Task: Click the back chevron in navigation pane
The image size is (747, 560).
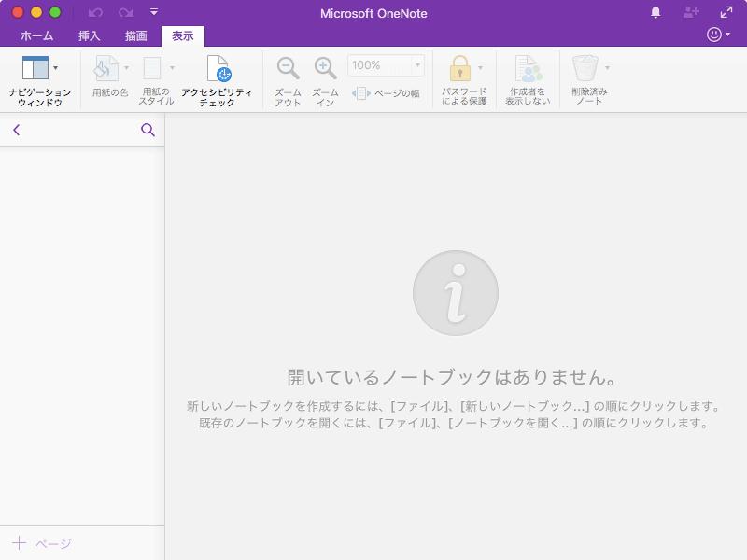Action: [x=17, y=130]
